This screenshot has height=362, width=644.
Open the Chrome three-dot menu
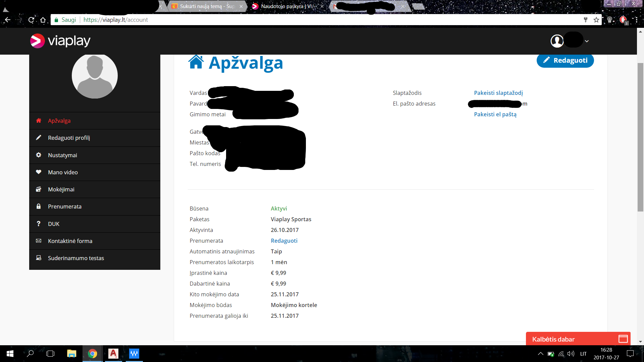pos(636,20)
